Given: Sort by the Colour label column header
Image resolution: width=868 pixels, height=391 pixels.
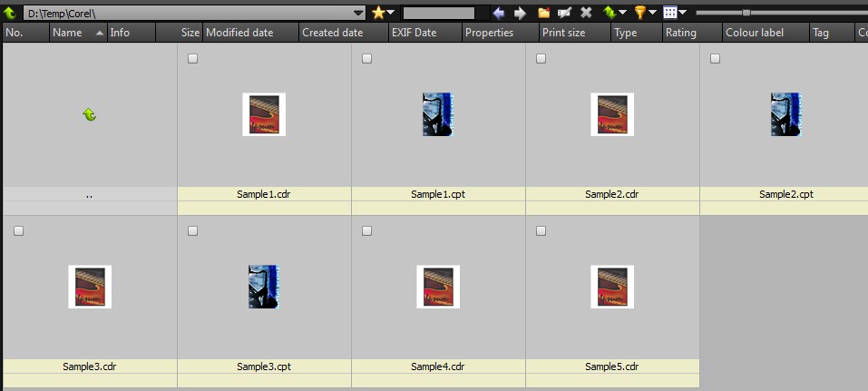Looking at the screenshot, I should 766,33.
